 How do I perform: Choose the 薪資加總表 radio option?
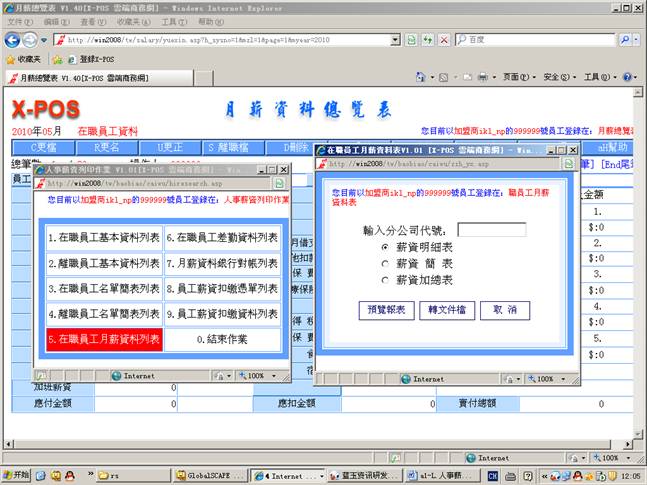(386, 280)
